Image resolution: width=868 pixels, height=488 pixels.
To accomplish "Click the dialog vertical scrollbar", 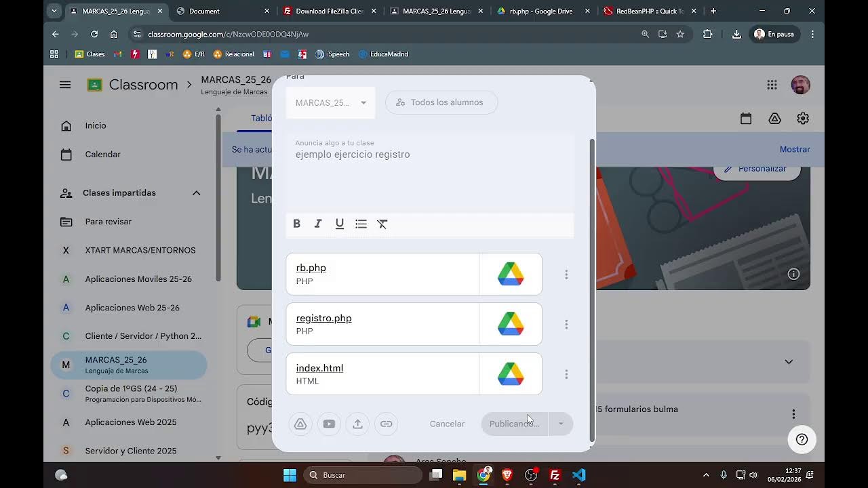I will pos(592,290).
